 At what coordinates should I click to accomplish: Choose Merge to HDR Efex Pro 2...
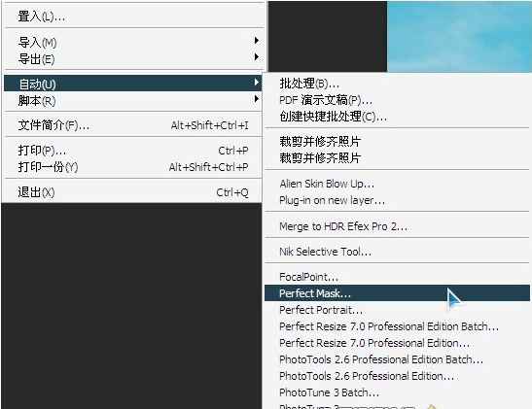397,226
